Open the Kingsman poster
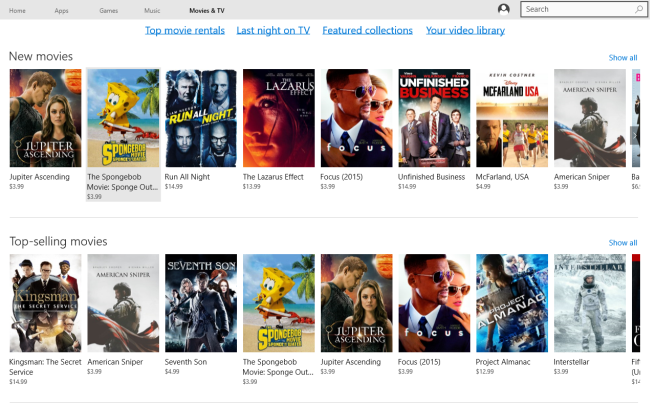Image resolution: width=650 pixels, height=408 pixels. click(x=46, y=303)
